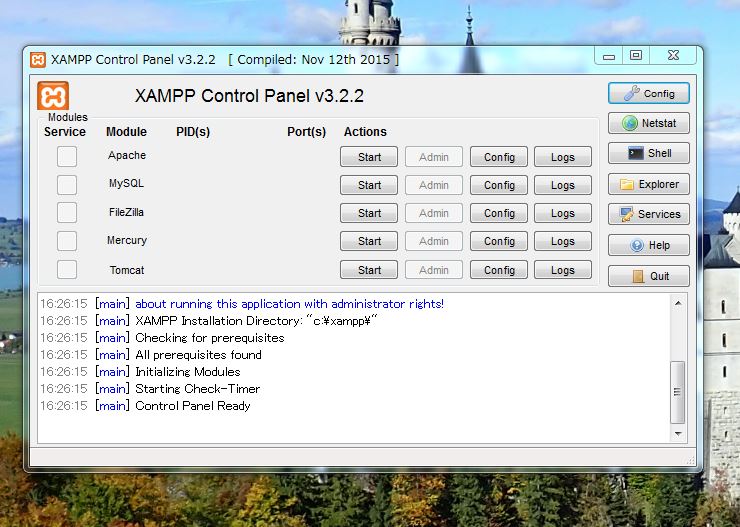Open Config with the wrench icon button
The height and width of the screenshot is (527, 740).
pos(648,93)
